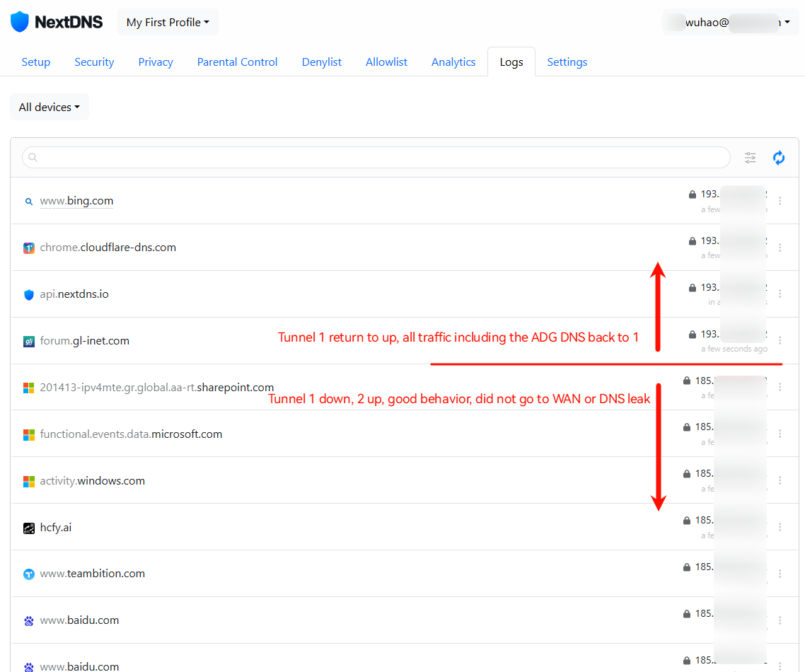The width and height of the screenshot is (805, 672).
Task: Open the log filter options icon
Action: pos(750,158)
